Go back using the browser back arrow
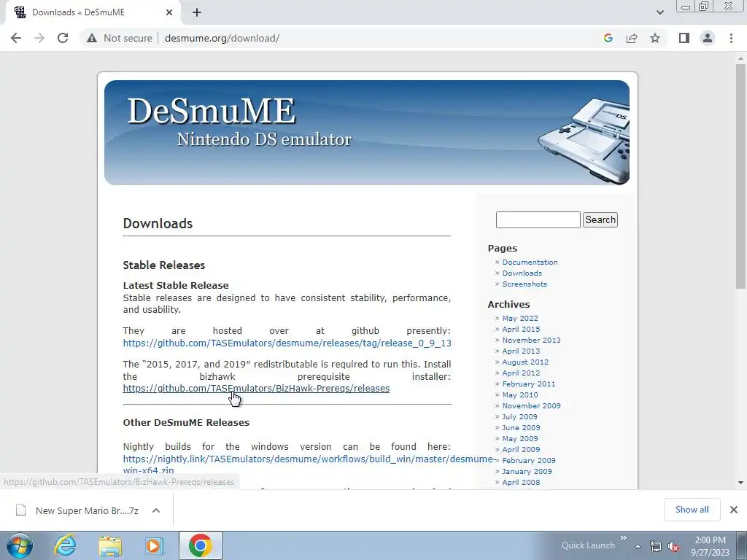747x560 pixels. click(x=16, y=38)
